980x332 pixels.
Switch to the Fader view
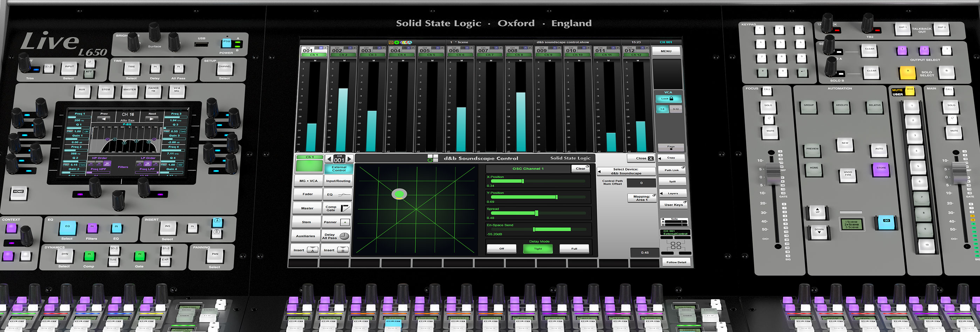click(307, 194)
